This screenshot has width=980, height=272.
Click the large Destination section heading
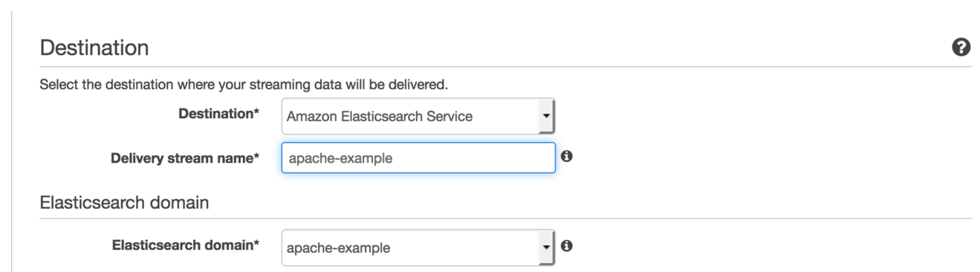94,48
